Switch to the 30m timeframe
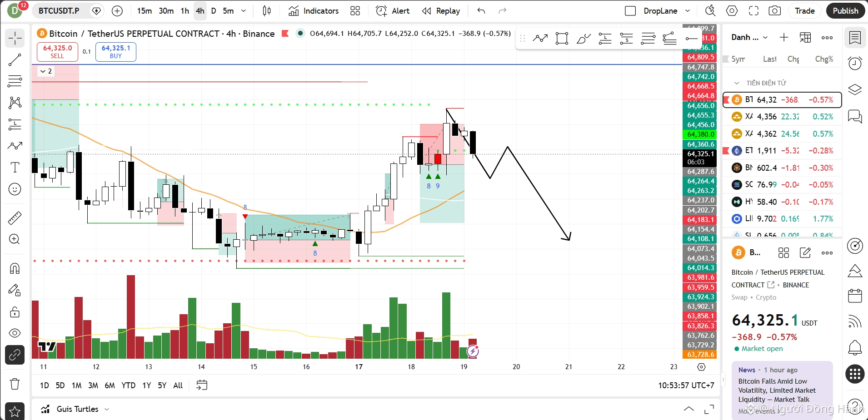This screenshot has width=868, height=420. 166,11
